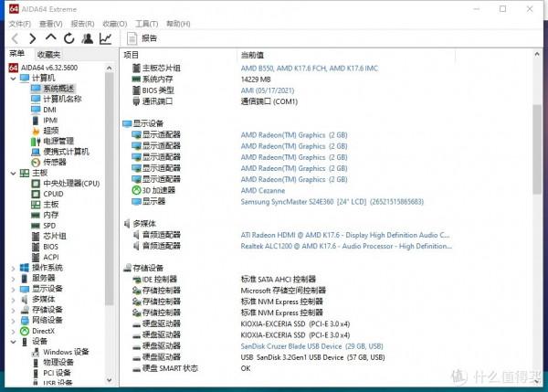Expand the 操作系统 tree node
The height and width of the screenshot is (392, 548).
pyautogui.click(x=13, y=268)
